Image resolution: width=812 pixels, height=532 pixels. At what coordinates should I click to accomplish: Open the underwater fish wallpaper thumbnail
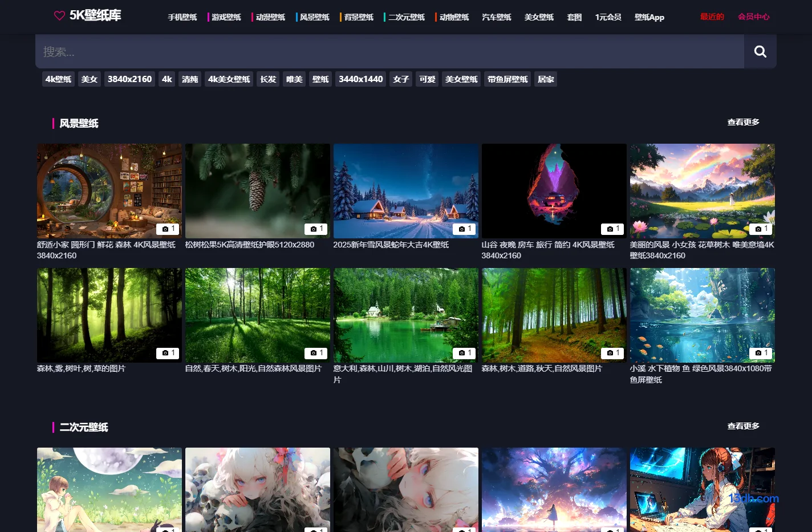coord(703,315)
